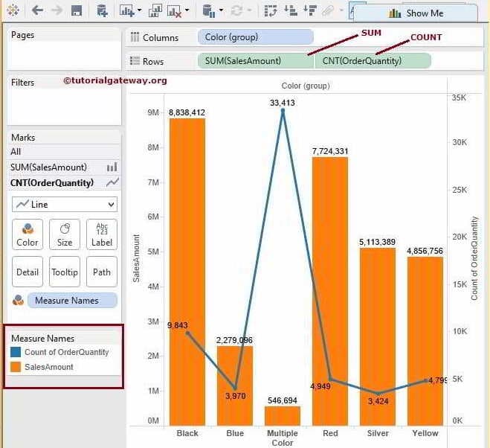Open the Tooltip marks button

pyautogui.click(x=65, y=272)
